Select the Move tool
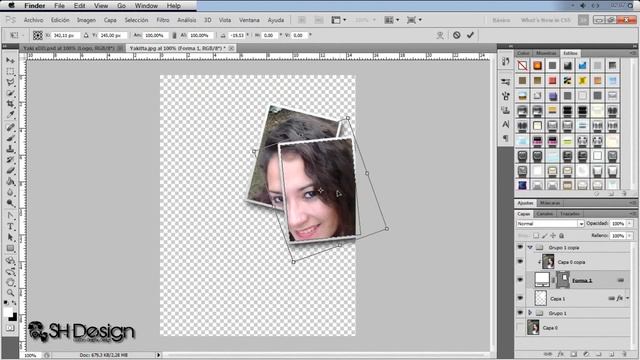640x360 pixels. click(x=10, y=60)
